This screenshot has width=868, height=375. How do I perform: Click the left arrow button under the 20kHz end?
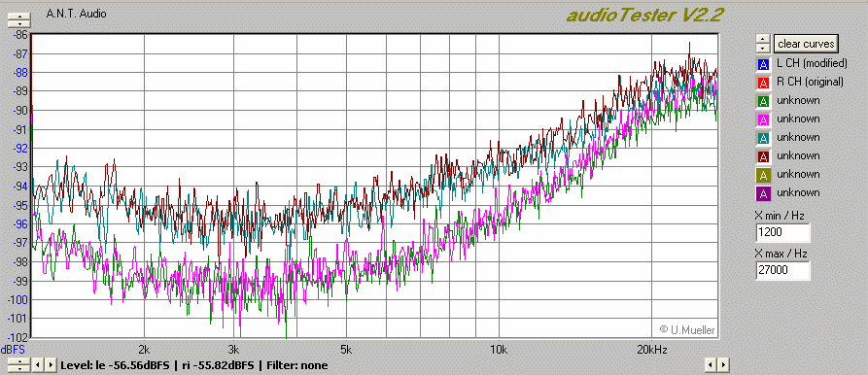tap(711, 365)
